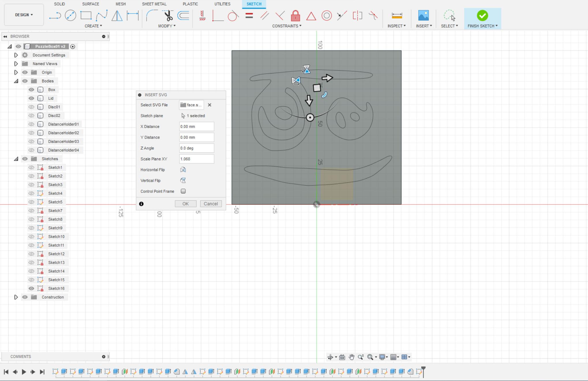Click Cancel to dismiss Insert SVG dialog
The height and width of the screenshot is (381, 588).
click(x=210, y=203)
